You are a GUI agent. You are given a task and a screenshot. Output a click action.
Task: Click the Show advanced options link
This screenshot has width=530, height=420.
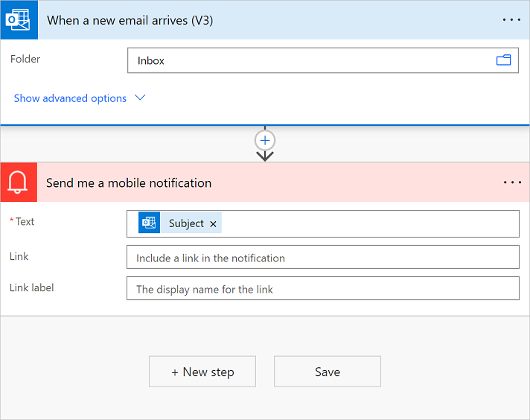70,98
